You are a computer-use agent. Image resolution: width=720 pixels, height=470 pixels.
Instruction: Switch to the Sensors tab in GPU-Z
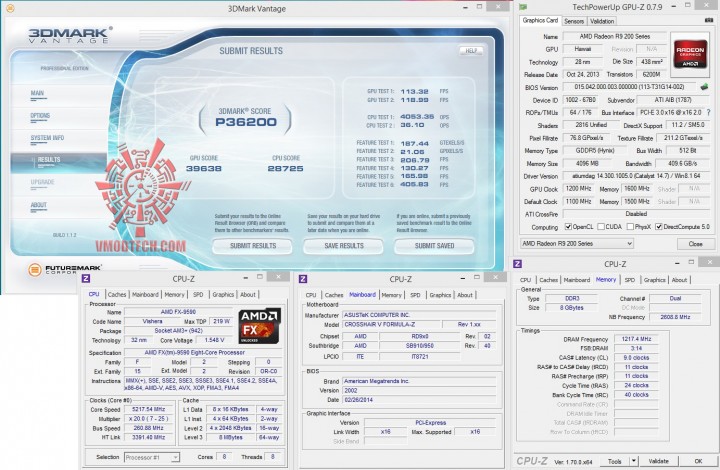pyautogui.click(x=574, y=21)
